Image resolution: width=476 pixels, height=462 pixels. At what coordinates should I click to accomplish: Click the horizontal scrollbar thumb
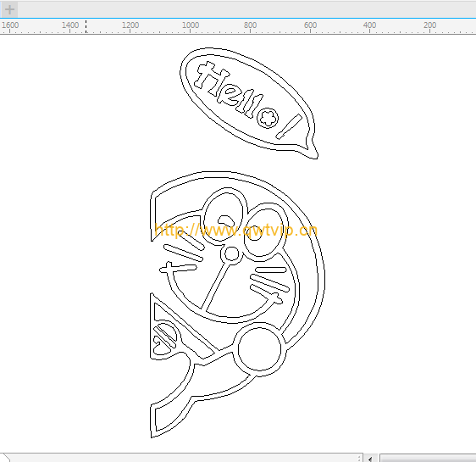click(x=428, y=459)
